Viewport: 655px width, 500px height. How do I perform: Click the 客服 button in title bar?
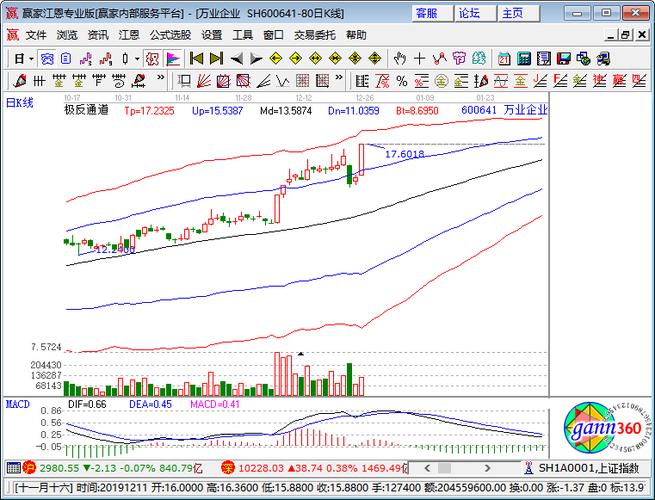[432, 13]
